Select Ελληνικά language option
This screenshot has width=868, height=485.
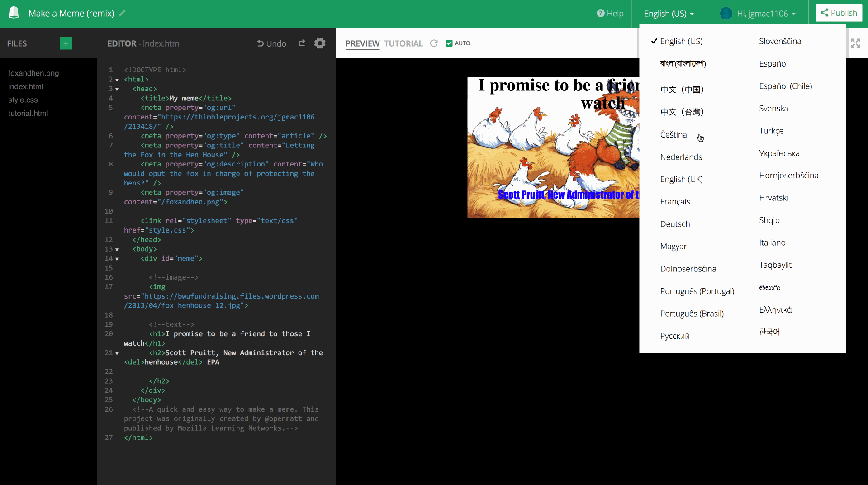coord(775,310)
